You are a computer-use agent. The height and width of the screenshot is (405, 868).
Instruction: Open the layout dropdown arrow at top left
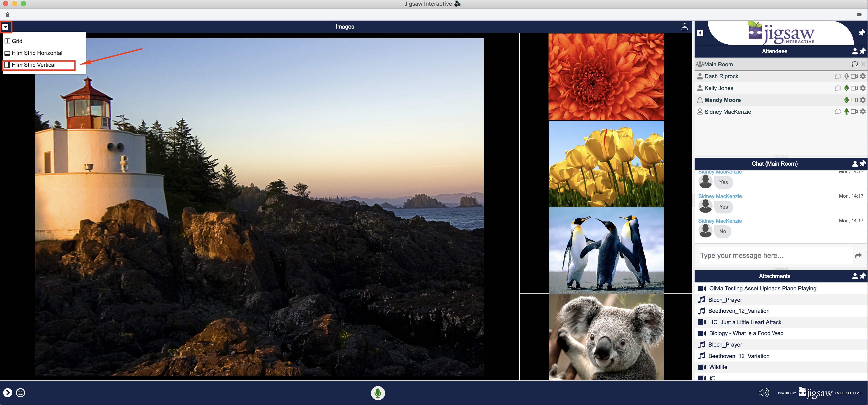coord(6,27)
